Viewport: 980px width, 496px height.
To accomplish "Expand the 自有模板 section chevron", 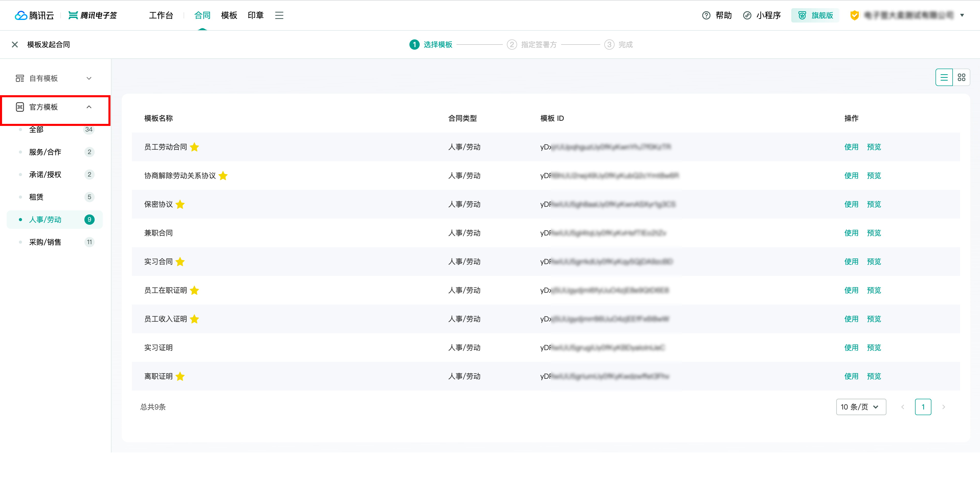I will pyautogui.click(x=89, y=78).
